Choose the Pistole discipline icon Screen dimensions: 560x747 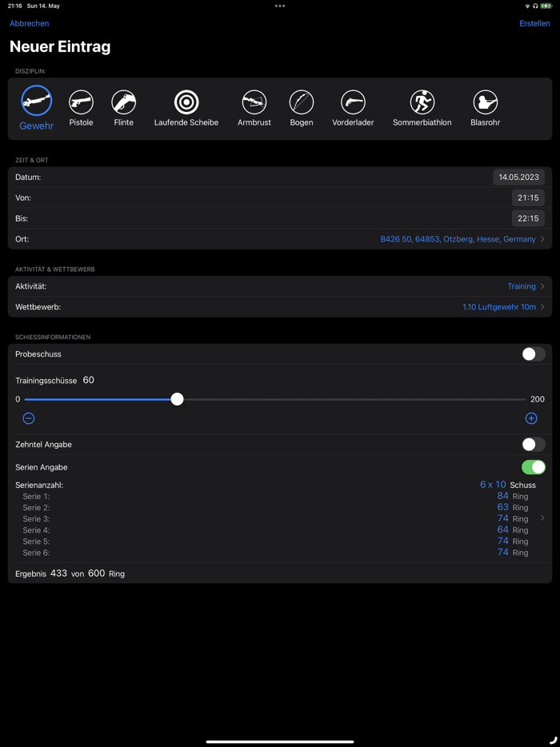tap(81, 102)
